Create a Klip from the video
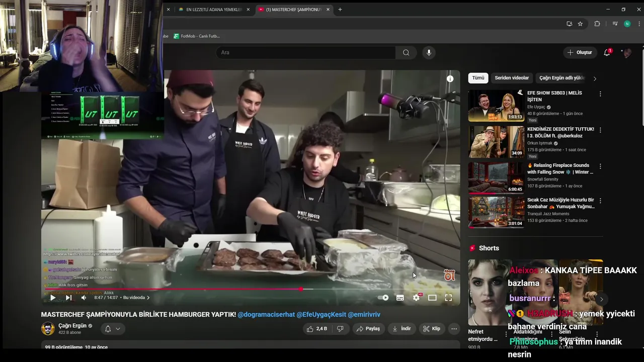The image size is (644, 362). (432, 329)
